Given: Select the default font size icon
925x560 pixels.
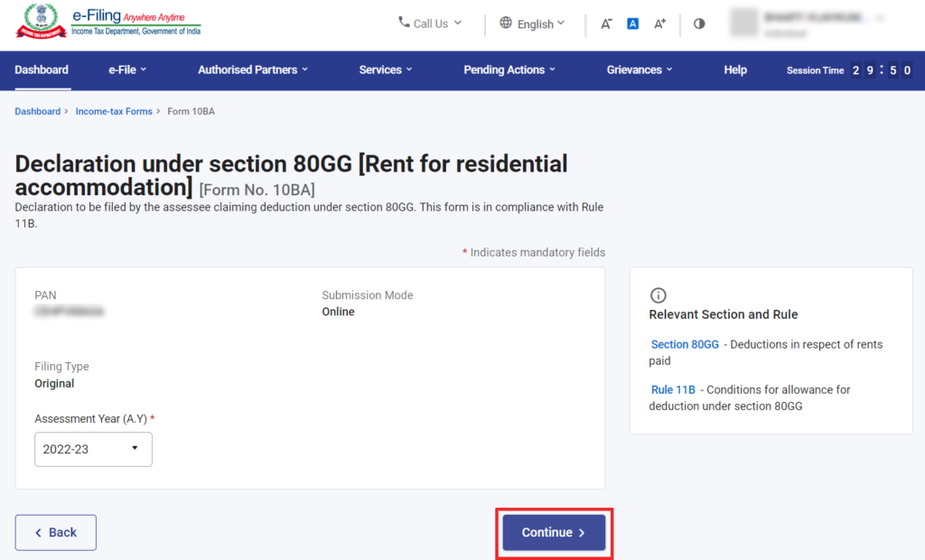Looking at the screenshot, I should pos(632,23).
